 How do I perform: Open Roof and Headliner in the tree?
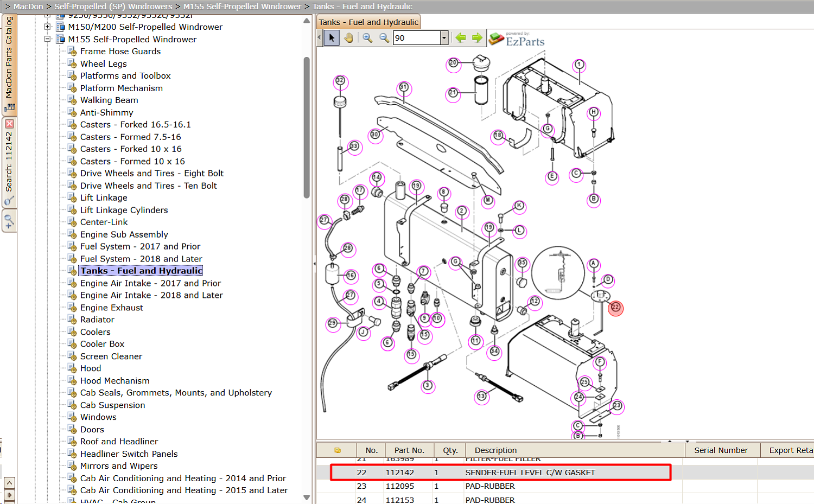click(x=119, y=442)
